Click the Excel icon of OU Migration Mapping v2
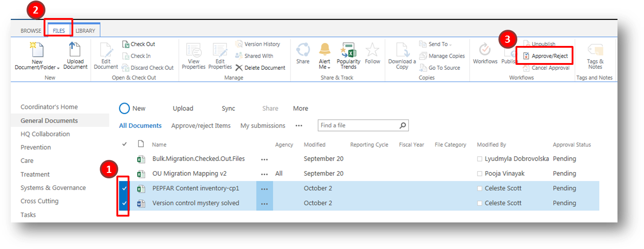 (141, 173)
